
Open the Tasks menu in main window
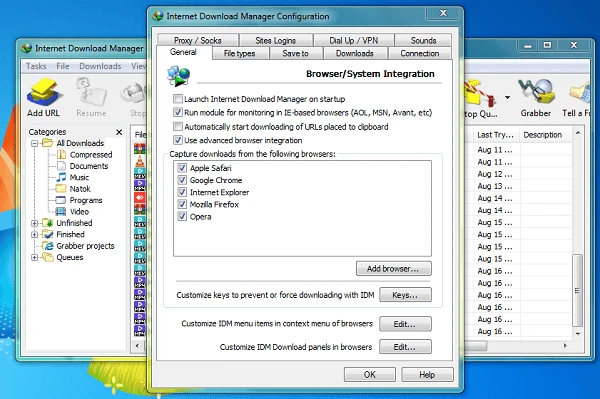point(36,66)
